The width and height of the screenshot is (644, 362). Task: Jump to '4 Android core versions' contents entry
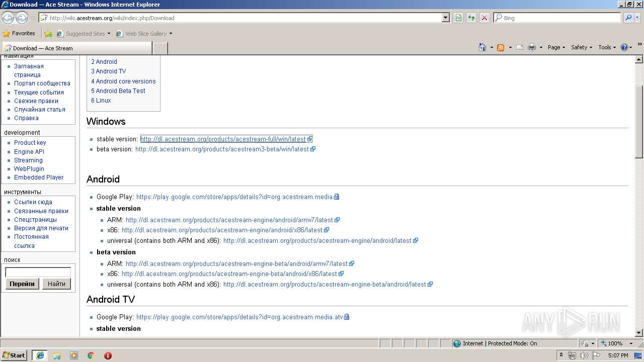point(123,81)
